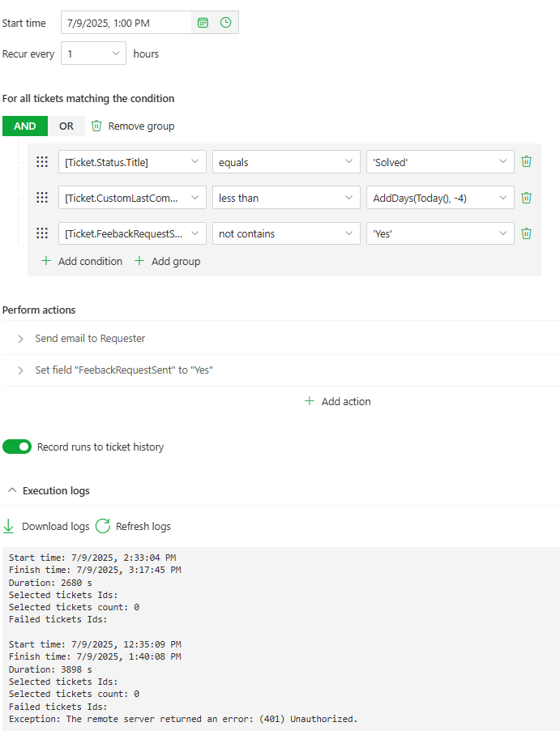Open the 'equals' operator dropdown
The width and height of the screenshot is (560, 731).
pos(286,162)
